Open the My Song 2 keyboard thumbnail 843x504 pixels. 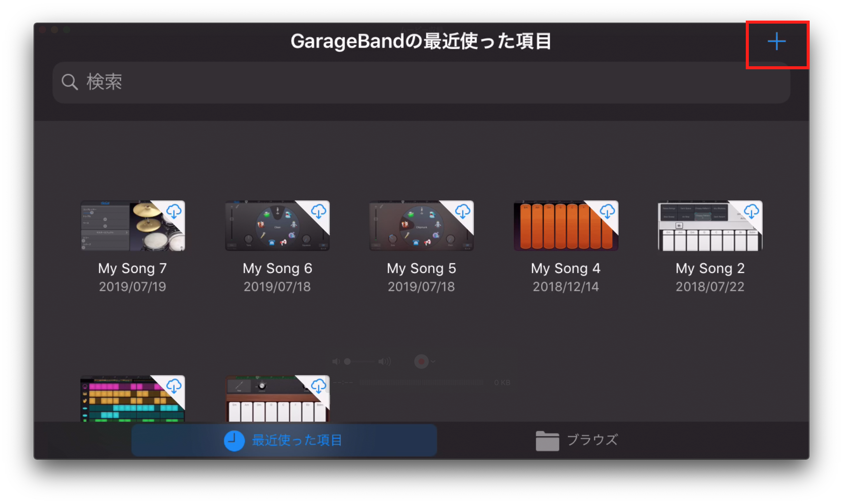[710, 225]
